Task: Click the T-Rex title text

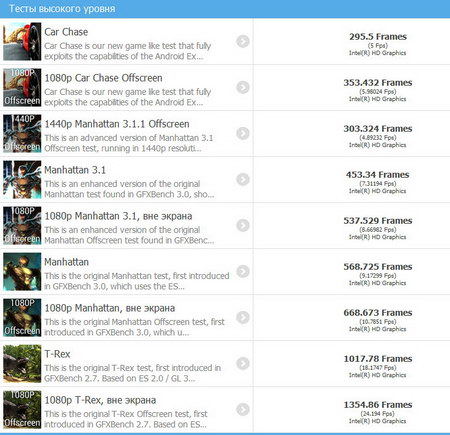Action: point(57,354)
